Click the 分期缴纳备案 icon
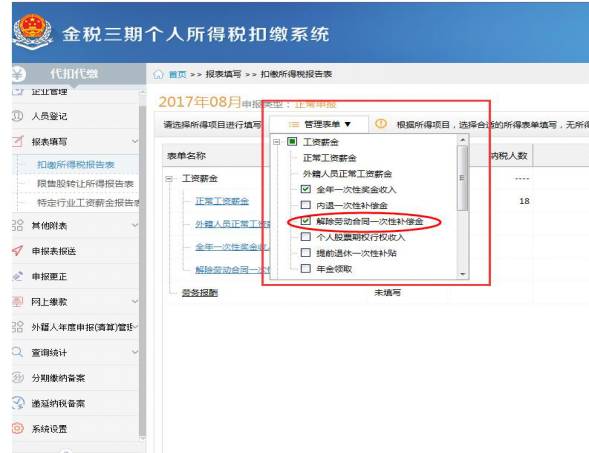 click(x=17, y=377)
